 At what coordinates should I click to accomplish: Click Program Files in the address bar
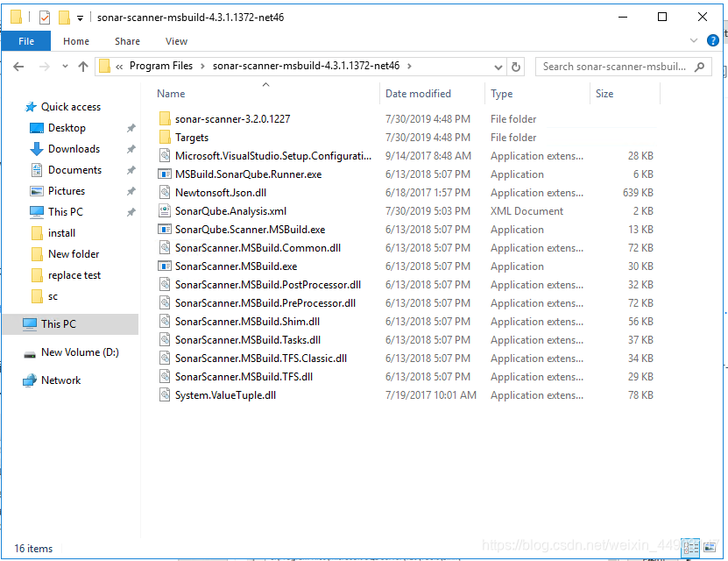tap(160, 66)
